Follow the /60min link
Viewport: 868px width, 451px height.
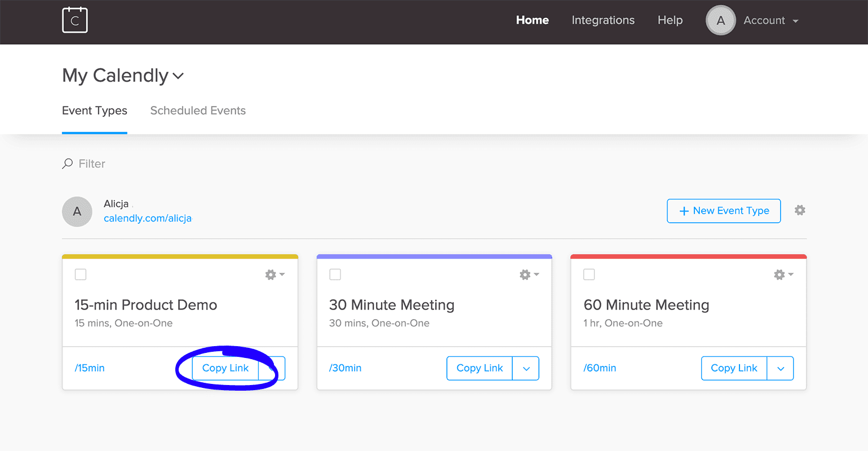point(600,368)
